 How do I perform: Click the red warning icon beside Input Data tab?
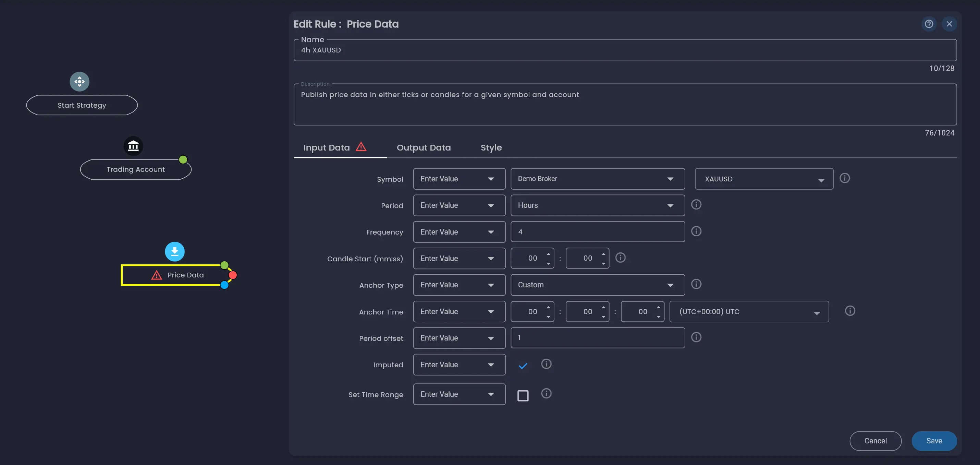[361, 147]
